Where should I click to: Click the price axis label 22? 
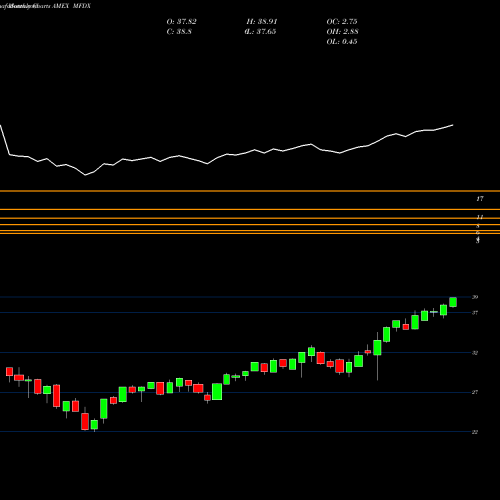(475, 432)
